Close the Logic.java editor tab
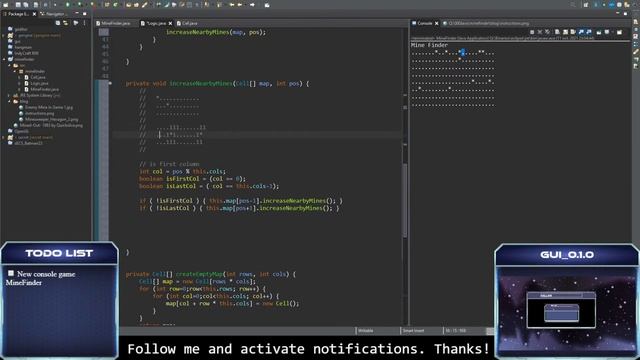The width and height of the screenshot is (640, 360). (x=170, y=23)
